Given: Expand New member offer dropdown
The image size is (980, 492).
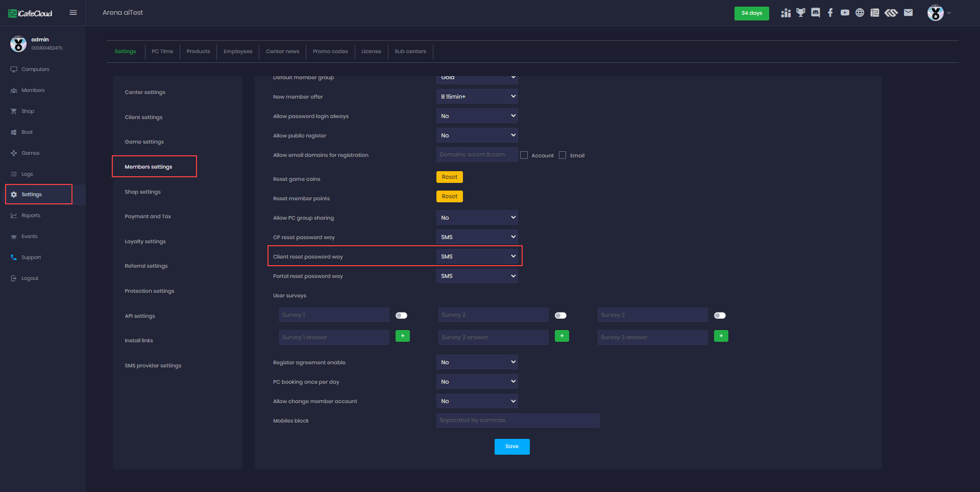Looking at the screenshot, I should tap(477, 97).
